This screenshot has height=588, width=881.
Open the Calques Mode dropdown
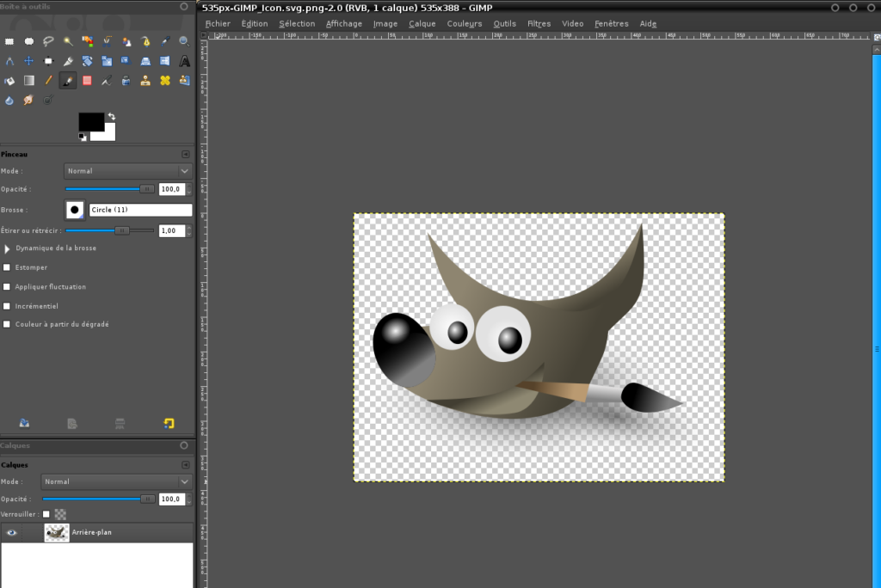coord(116,481)
